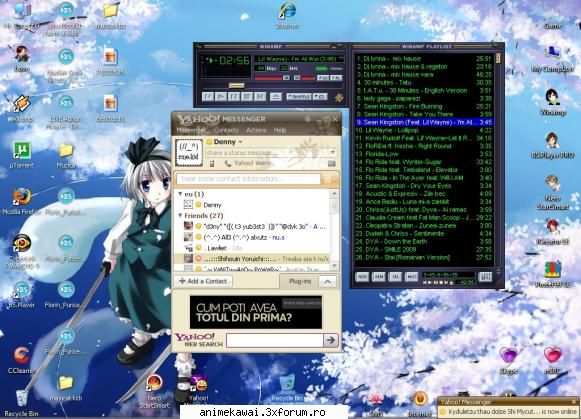Select track '13. Florida-Low'
The width and height of the screenshot is (581, 419).
point(424,154)
